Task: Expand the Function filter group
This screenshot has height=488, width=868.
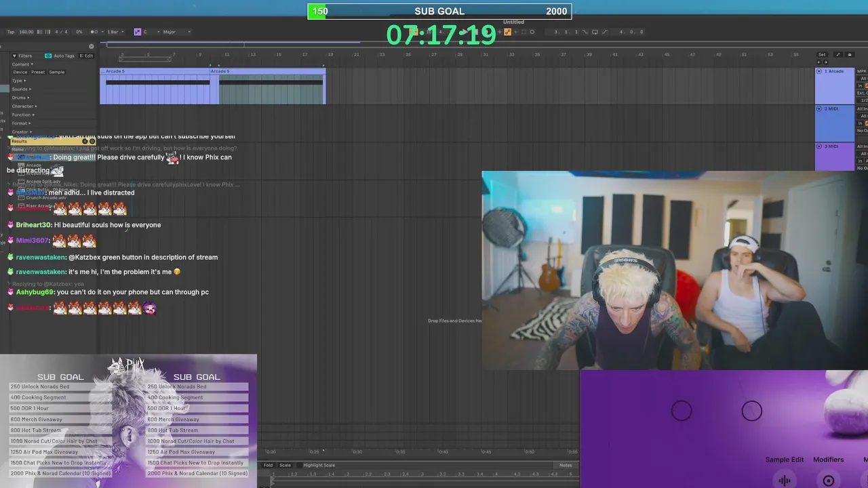Action: pos(23,115)
